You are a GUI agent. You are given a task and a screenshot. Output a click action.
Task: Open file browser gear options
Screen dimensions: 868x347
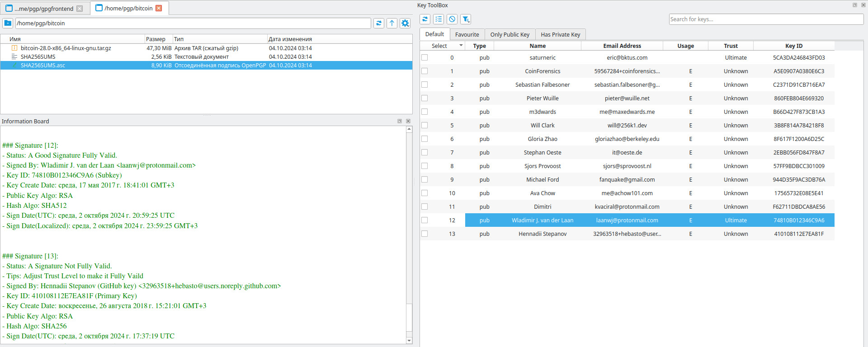405,23
